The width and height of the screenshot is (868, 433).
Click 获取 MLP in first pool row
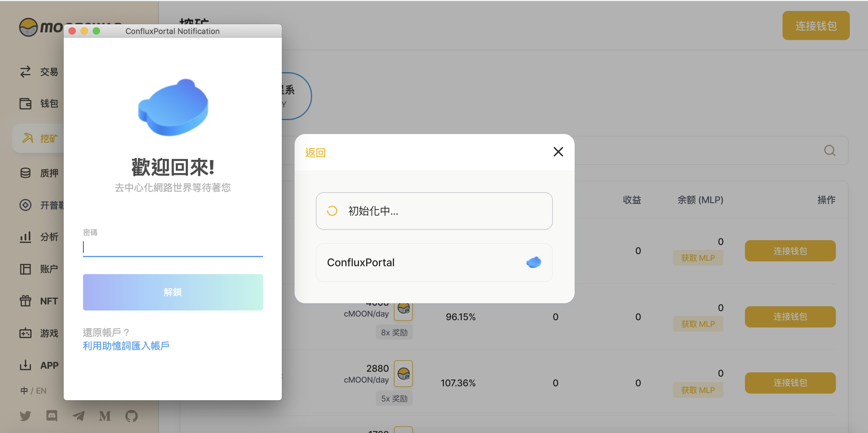[698, 258]
